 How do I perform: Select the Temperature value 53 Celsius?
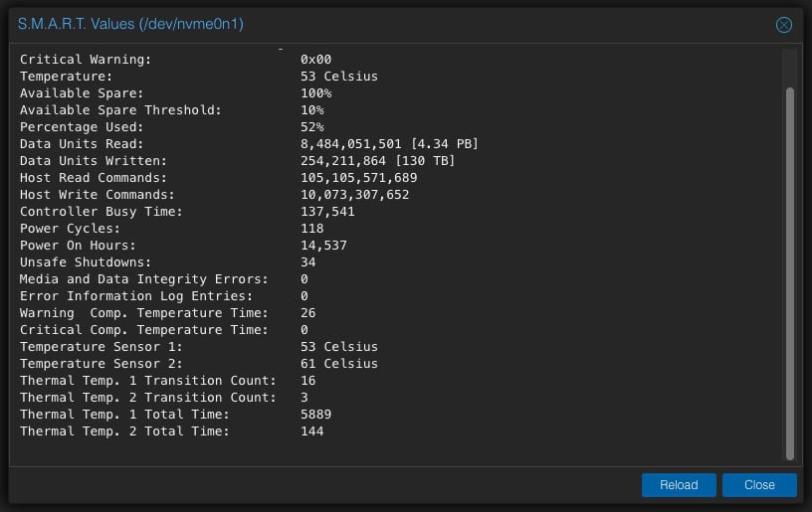339,77
